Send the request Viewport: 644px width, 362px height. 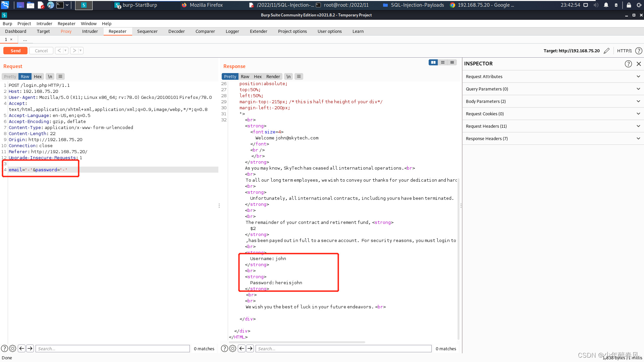point(15,51)
